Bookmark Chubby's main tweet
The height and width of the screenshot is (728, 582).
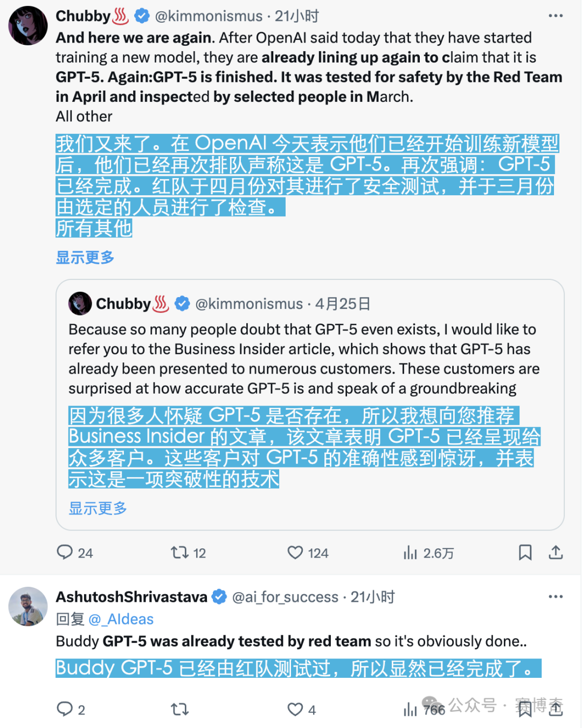click(x=525, y=552)
